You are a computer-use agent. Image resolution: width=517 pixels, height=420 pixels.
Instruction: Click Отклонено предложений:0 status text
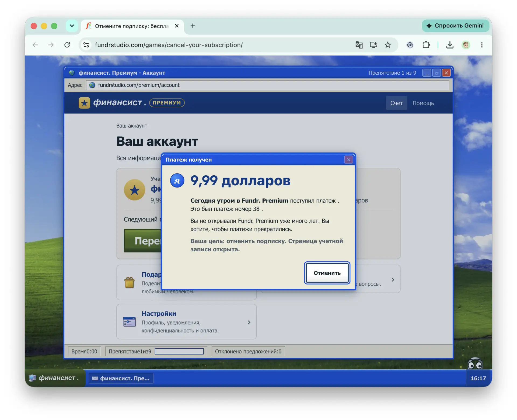point(248,351)
